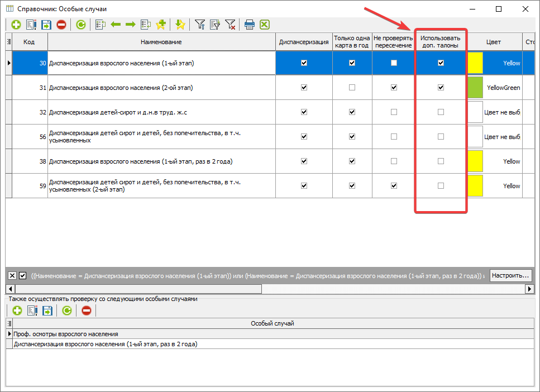Click the checklist icon left of the green back arrow
This screenshot has width=540, height=392.
pos(100,25)
